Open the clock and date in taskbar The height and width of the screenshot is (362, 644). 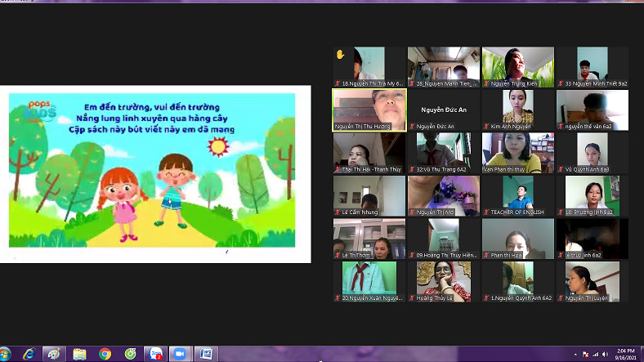628,354
